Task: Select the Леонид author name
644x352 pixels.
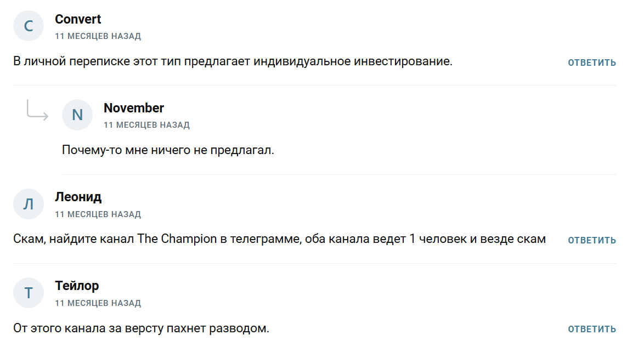Action: 78,197
